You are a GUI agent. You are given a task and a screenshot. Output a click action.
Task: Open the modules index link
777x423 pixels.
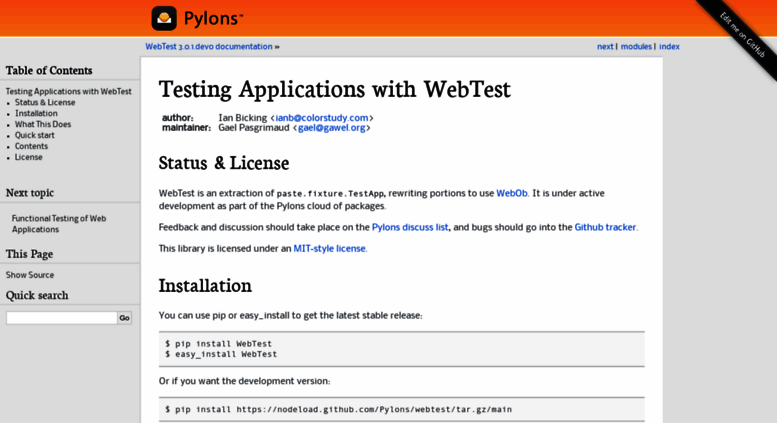tap(636, 47)
